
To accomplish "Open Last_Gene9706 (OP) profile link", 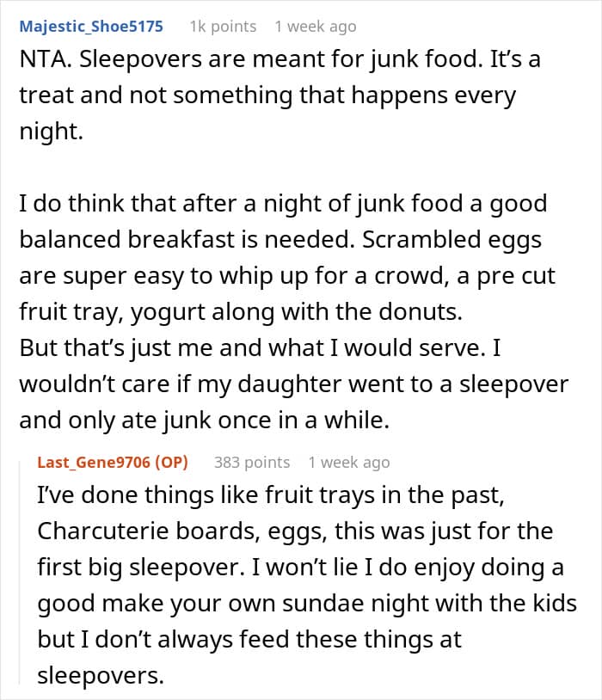I will 113,463.
